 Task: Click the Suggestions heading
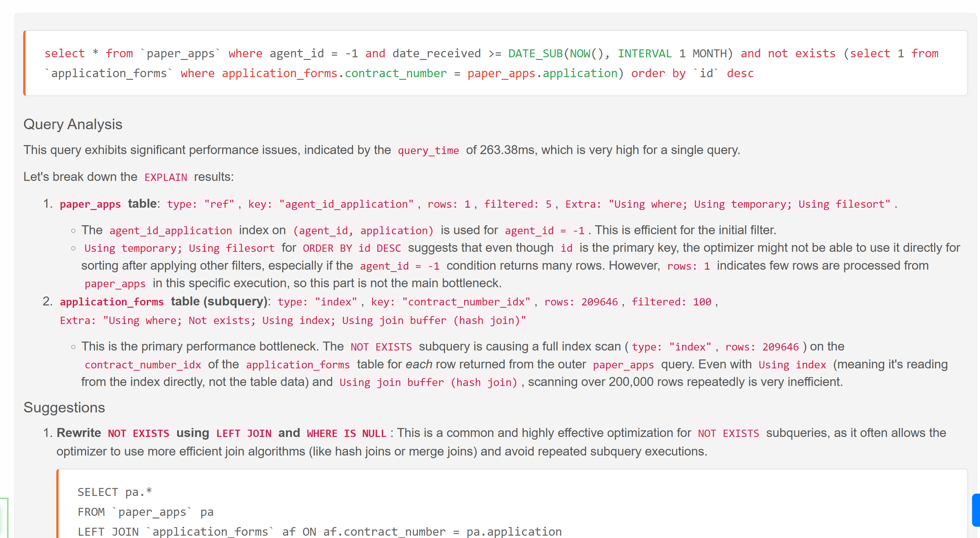[64, 407]
